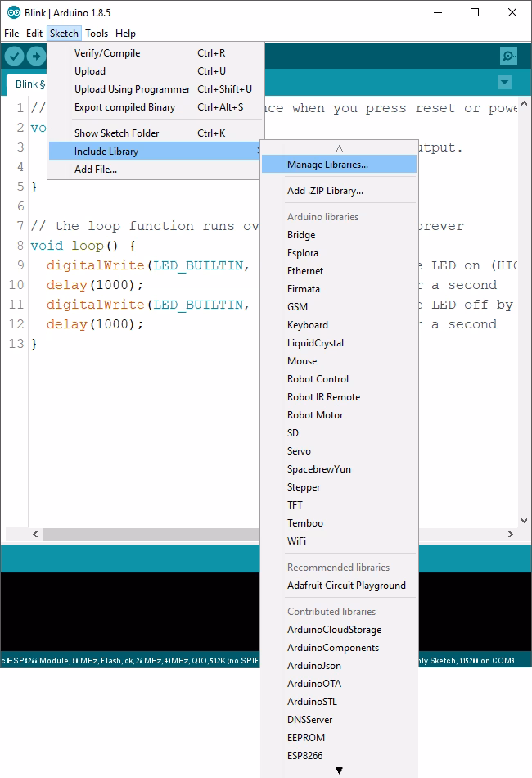The width and height of the screenshot is (532, 778).
Task: Select Upload in the Sketch menu
Action: [x=156, y=71]
